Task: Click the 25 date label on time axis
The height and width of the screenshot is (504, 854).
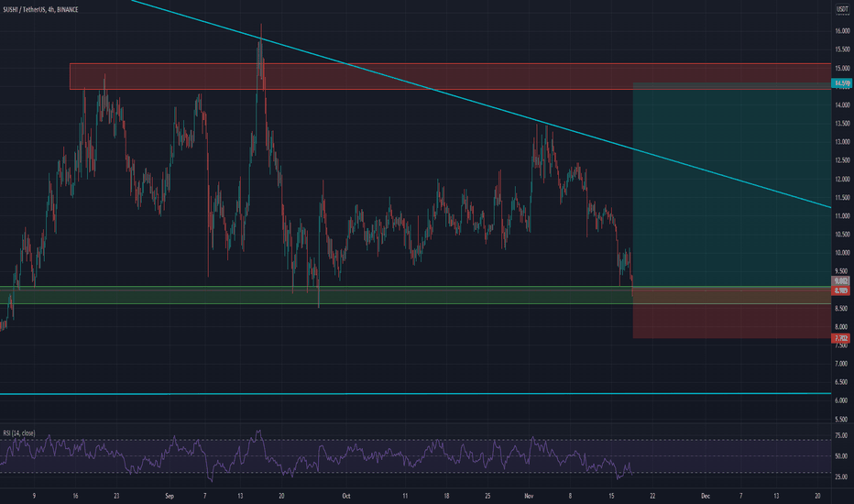Action: [487, 496]
